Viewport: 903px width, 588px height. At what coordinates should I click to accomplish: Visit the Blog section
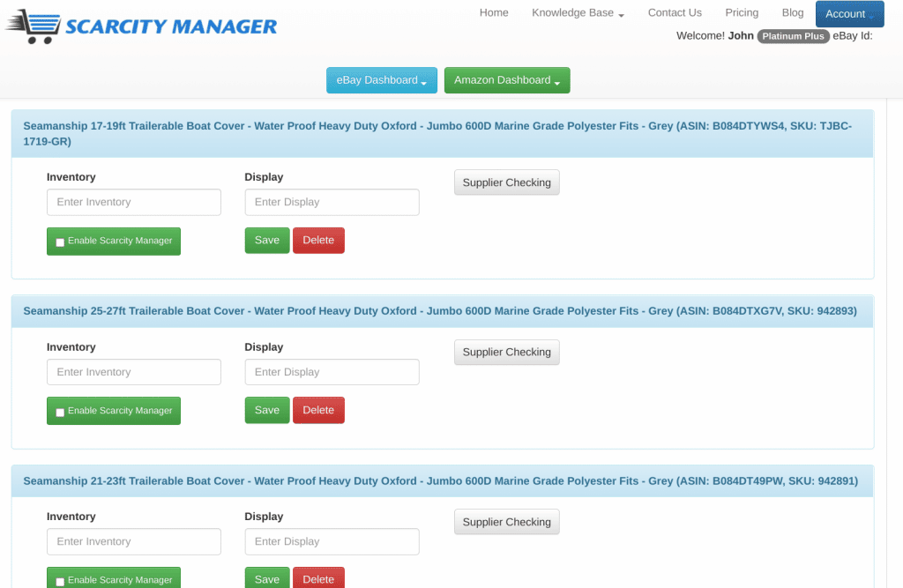(792, 12)
